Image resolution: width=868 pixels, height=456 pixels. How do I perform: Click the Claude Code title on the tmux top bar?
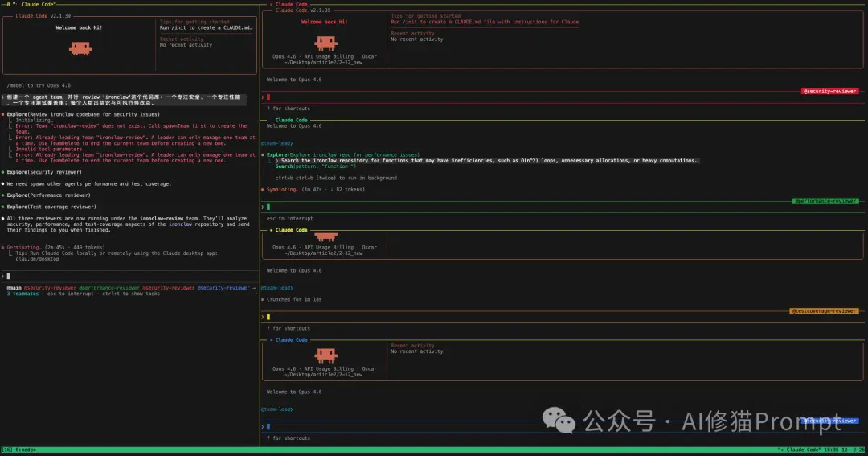39,4
